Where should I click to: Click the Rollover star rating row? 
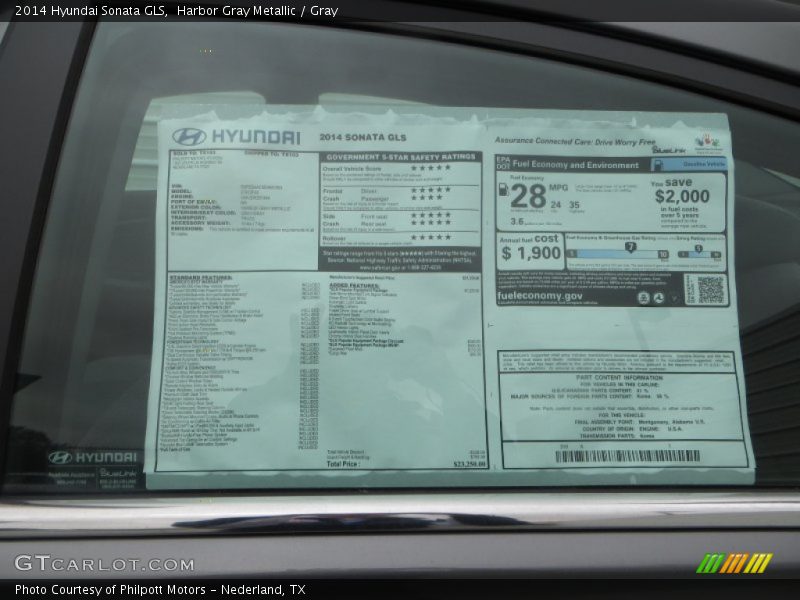click(x=431, y=237)
